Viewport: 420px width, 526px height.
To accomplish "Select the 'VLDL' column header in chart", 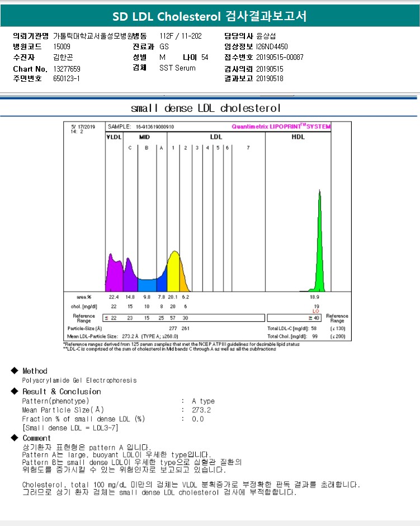I will tap(114, 137).
